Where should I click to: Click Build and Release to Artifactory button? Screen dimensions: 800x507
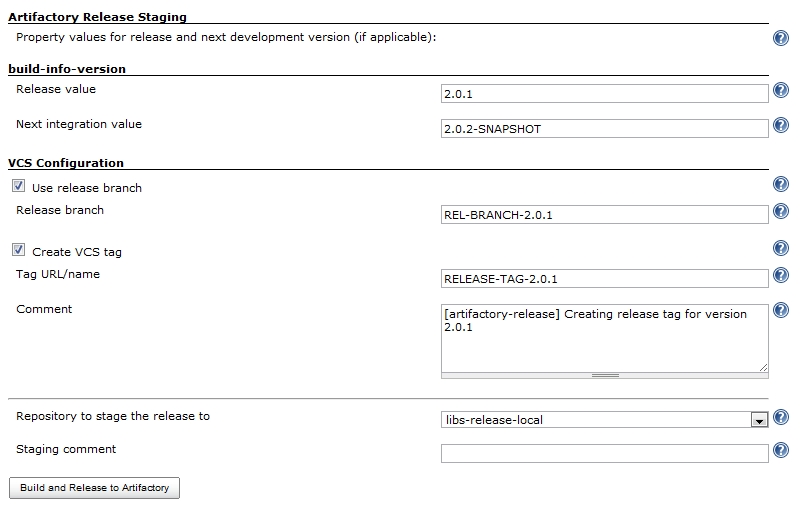(x=94, y=488)
